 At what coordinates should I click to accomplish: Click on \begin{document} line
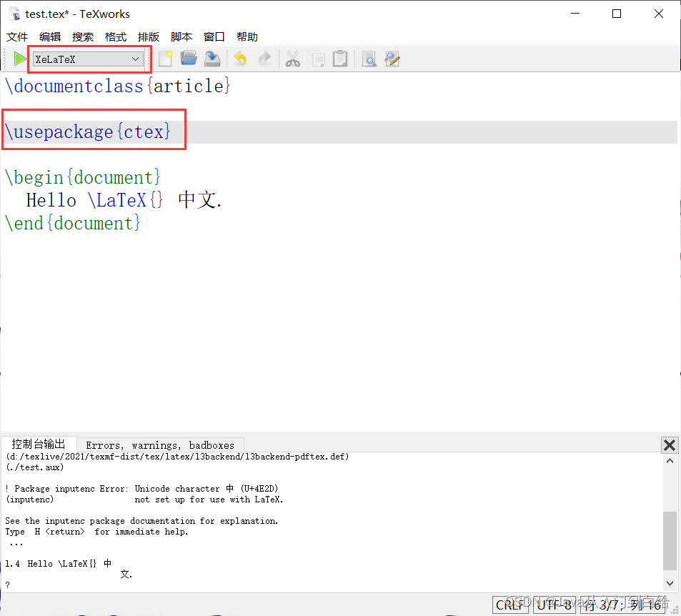click(82, 177)
